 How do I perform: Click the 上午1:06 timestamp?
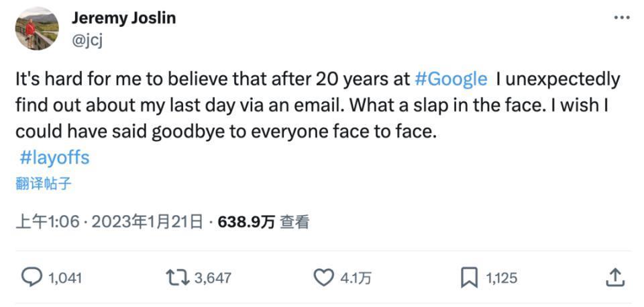(x=40, y=222)
